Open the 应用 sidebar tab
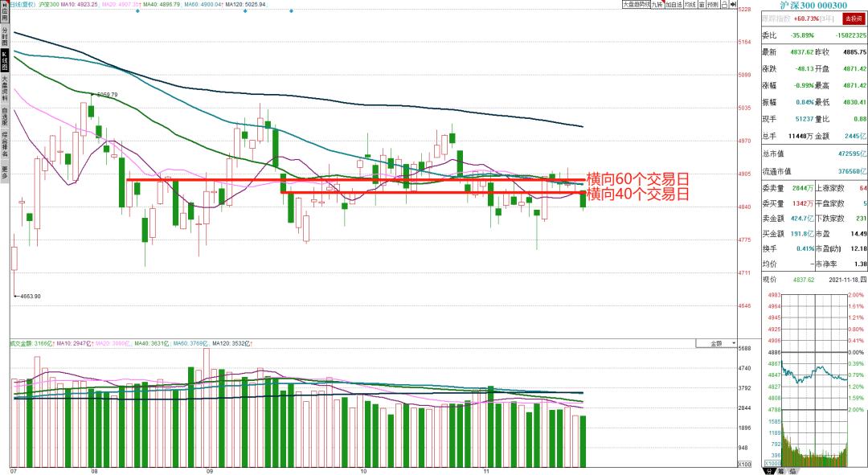 (x=5, y=11)
